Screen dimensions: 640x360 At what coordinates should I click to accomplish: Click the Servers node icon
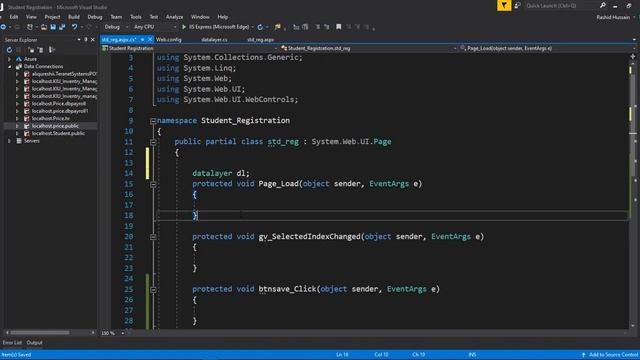pyautogui.click(x=19, y=141)
